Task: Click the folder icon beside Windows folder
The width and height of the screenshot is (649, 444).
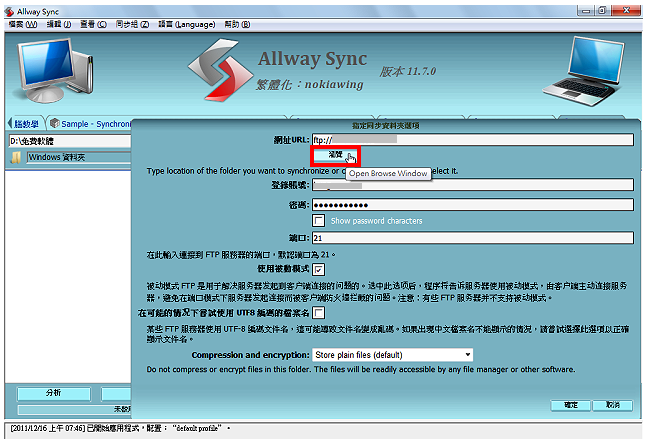Action: tap(16, 157)
